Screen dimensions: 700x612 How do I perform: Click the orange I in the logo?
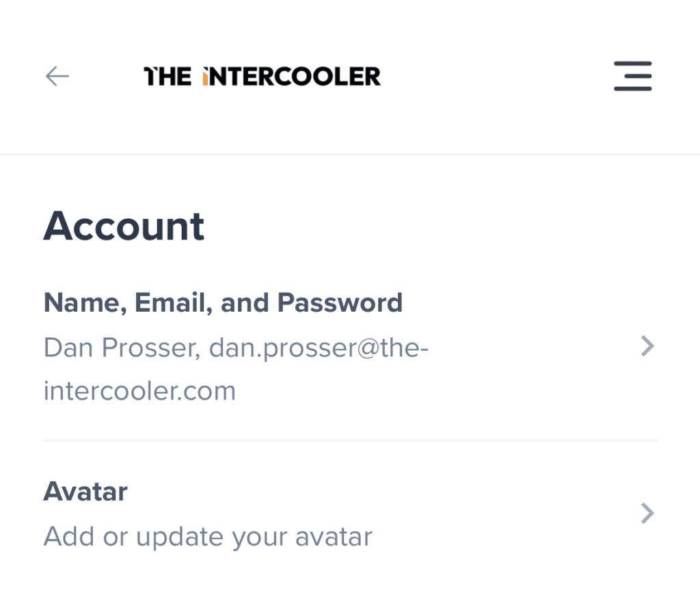(x=205, y=77)
